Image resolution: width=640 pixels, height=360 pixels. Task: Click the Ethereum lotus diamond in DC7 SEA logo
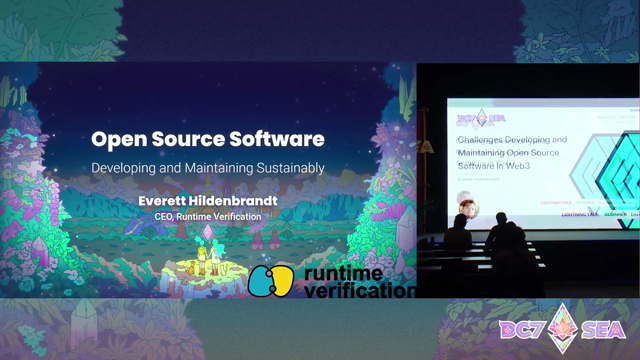(x=562, y=329)
